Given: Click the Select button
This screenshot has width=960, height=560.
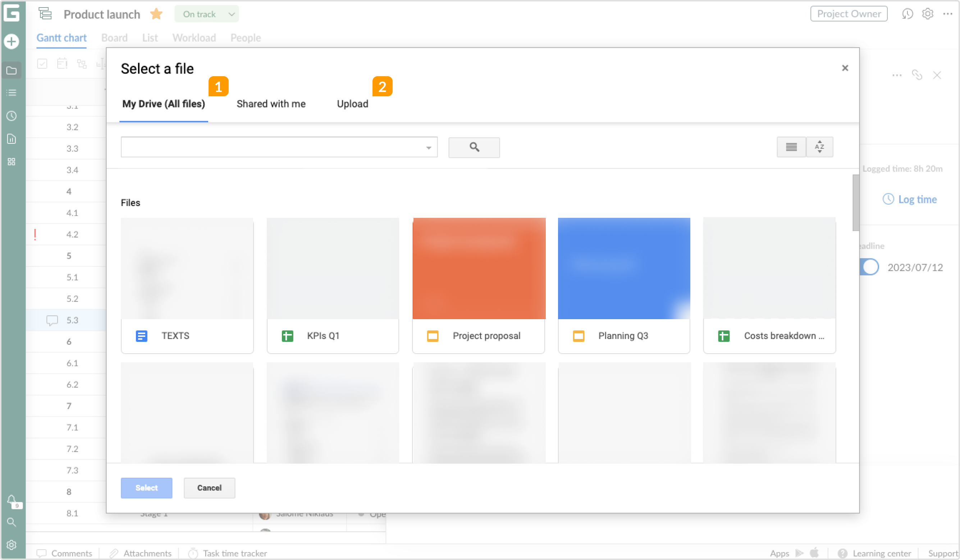Looking at the screenshot, I should point(146,488).
